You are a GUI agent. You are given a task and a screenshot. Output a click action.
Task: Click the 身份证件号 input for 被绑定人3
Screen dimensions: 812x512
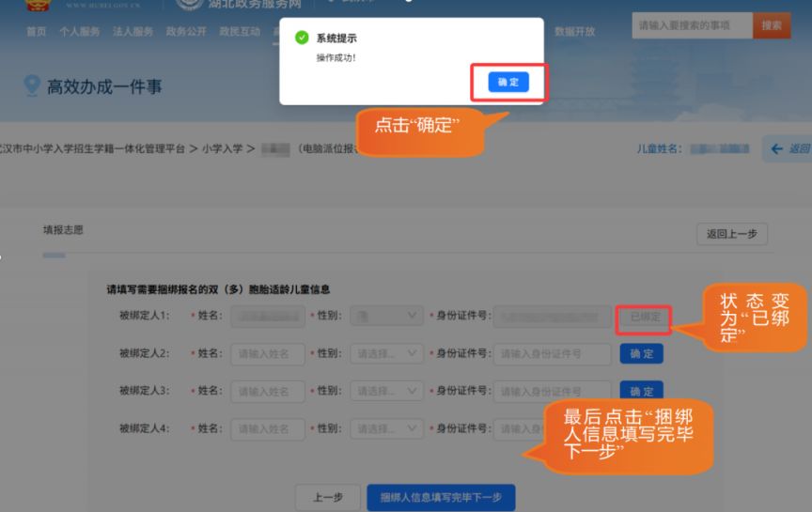click(552, 392)
